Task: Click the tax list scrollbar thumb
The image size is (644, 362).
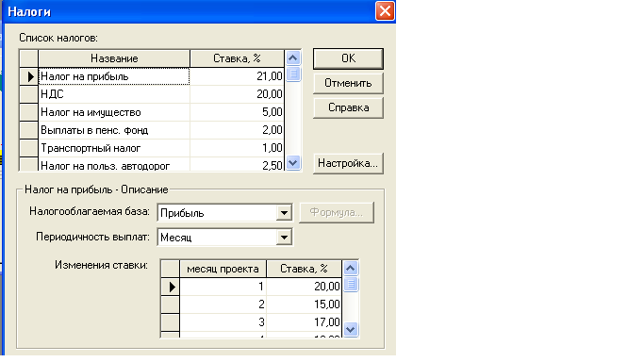Action: (x=293, y=74)
